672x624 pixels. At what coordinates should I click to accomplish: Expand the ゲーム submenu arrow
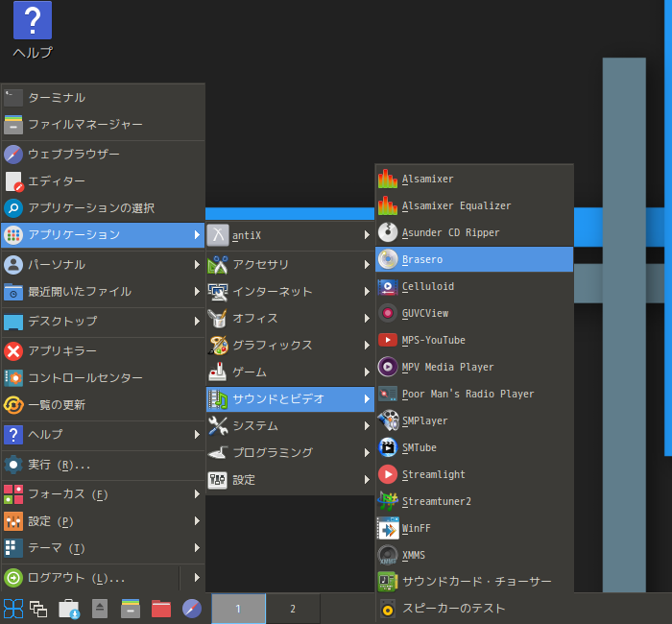[x=367, y=372]
